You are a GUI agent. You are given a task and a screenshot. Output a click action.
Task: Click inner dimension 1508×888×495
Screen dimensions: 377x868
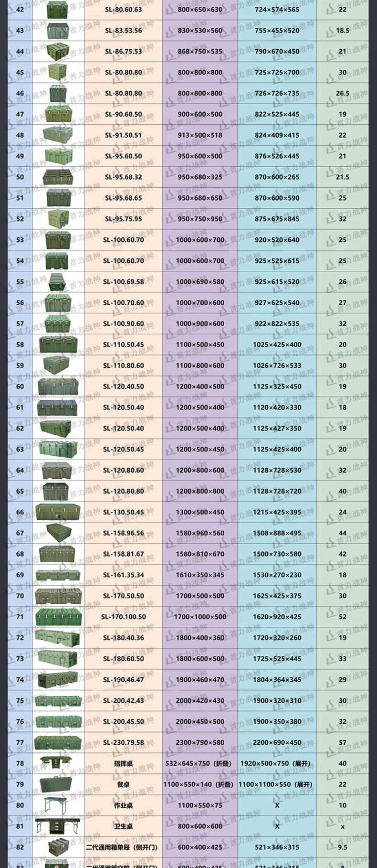click(x=277, y=533)
